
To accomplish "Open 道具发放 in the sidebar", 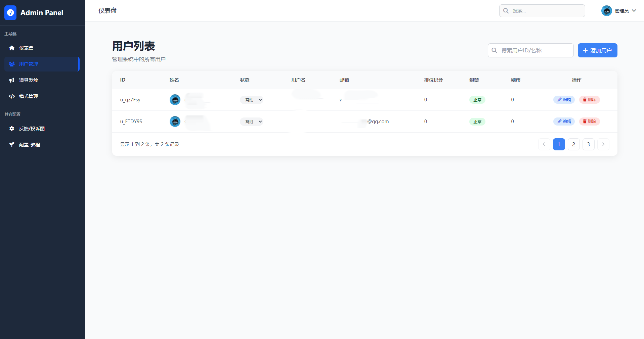I will 42,80.
